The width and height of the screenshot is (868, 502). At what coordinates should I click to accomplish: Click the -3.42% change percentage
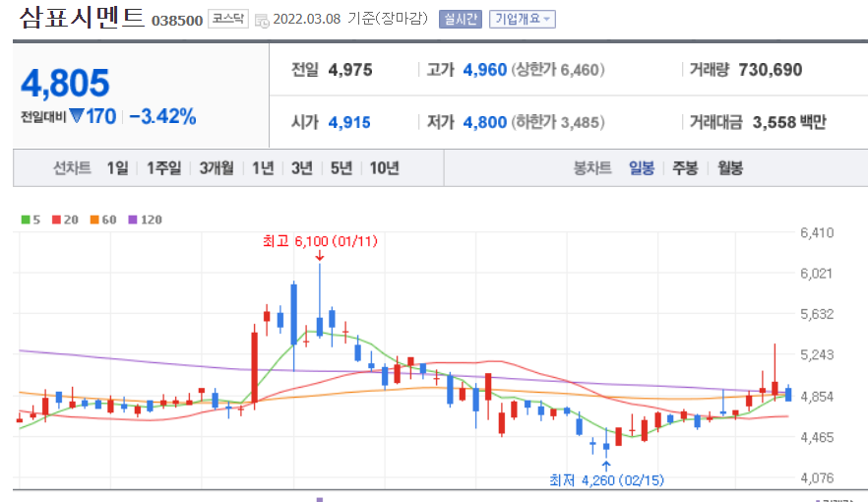[162, 117]
